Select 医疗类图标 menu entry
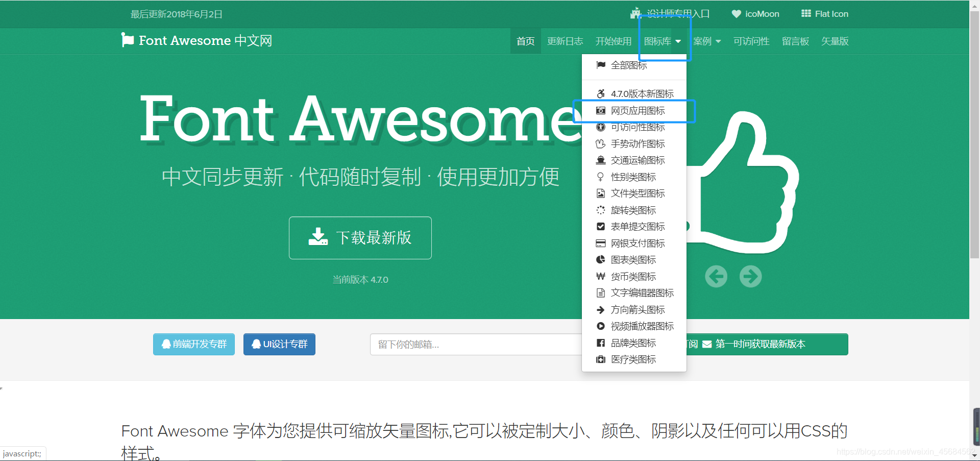The image size is (980, 461). click(x=634, y=359)
